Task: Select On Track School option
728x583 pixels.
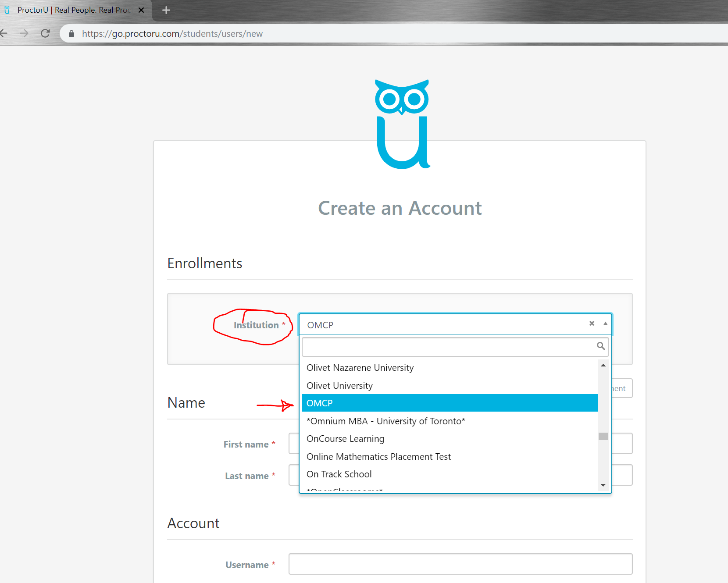Action: [450, 474]
